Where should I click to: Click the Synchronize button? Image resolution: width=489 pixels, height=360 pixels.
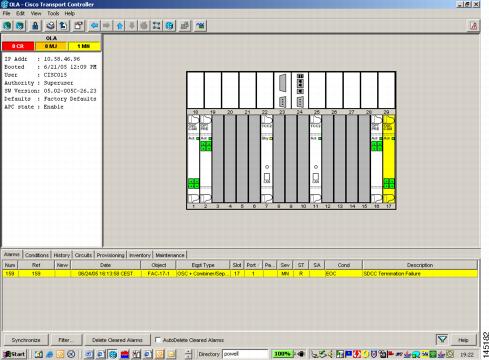coord(26,340)
